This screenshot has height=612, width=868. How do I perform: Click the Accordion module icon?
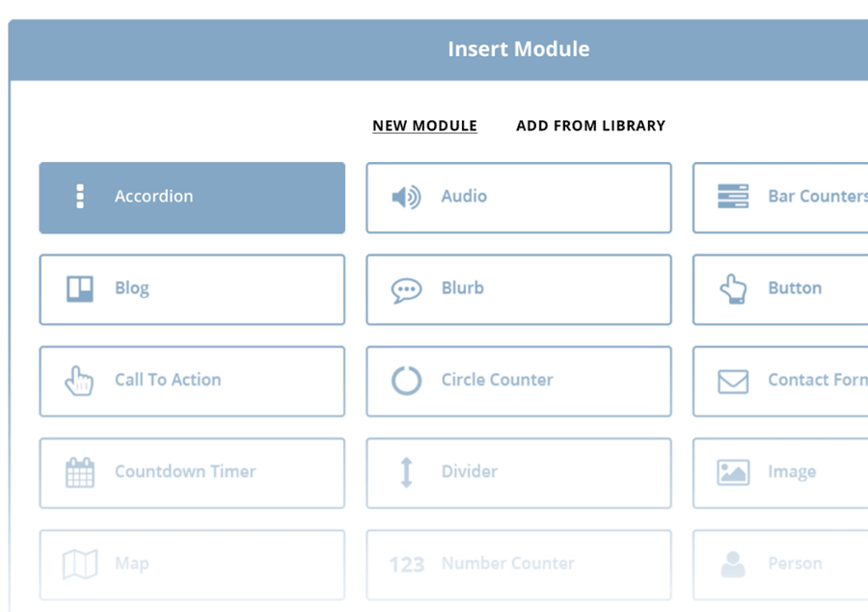80,197
